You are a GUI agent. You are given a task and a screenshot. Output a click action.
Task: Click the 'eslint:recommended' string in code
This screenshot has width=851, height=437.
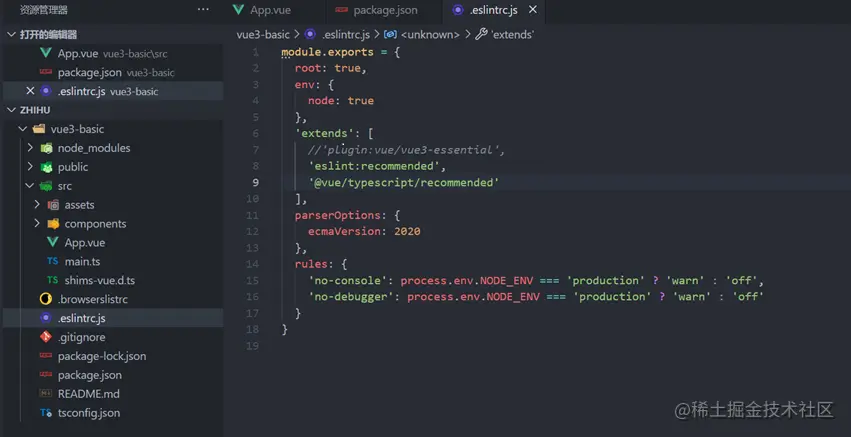(374, 166)
